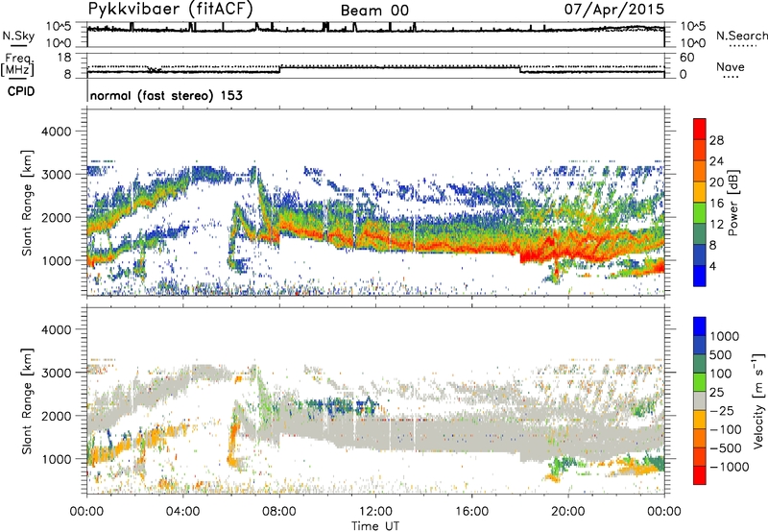Click the 'Time UT' axis label
Viewport: 768px width, 532px height.
tap(375, 526)
